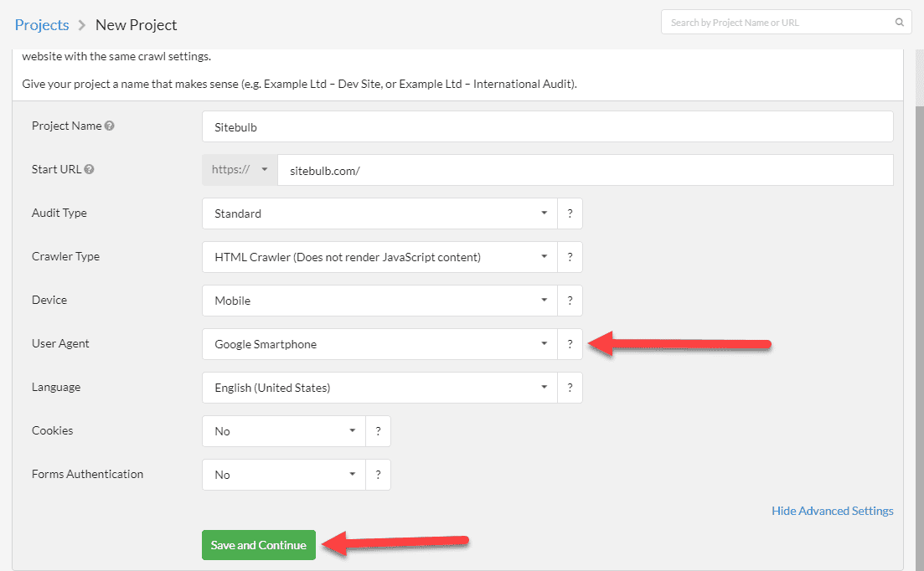This screenshot has height=571, width=924.
Task: Click the Cookies question mark help
Action: (x=379, y=431)
